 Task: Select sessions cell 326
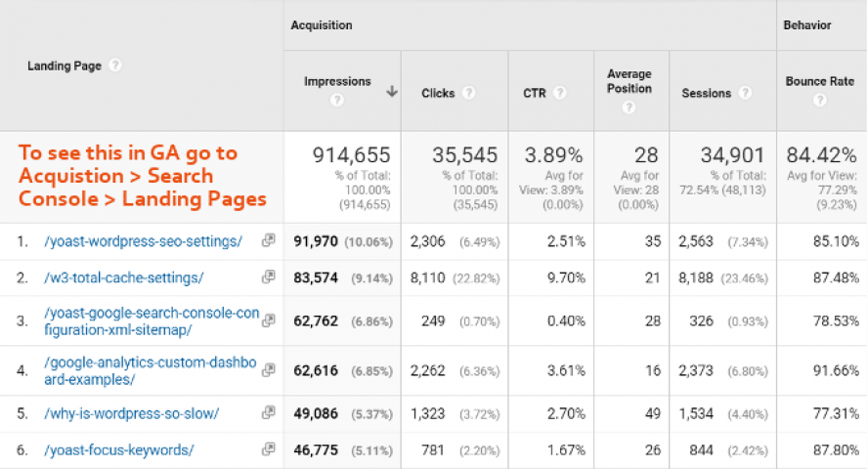point(702,321)
